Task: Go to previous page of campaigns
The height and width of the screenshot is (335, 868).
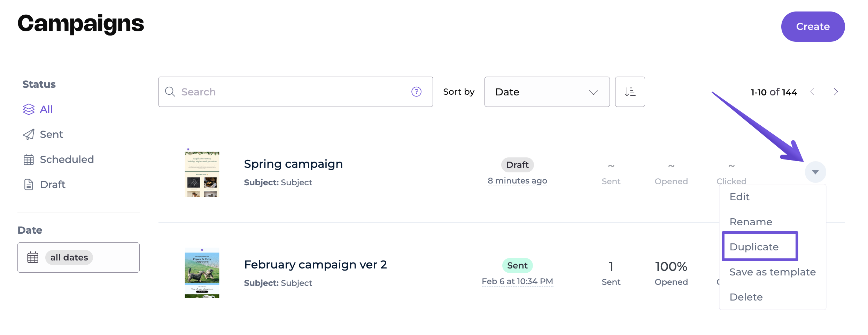Action: tap(812, 92)
